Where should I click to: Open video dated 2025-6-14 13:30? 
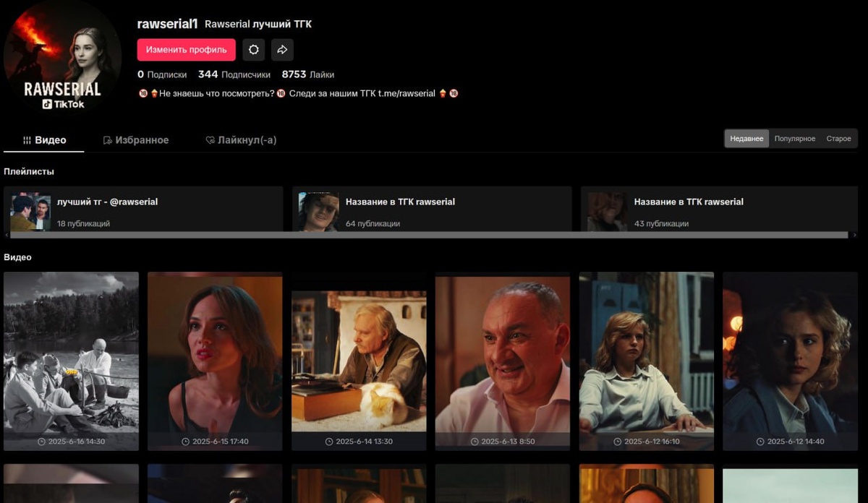tap(359, 361)
